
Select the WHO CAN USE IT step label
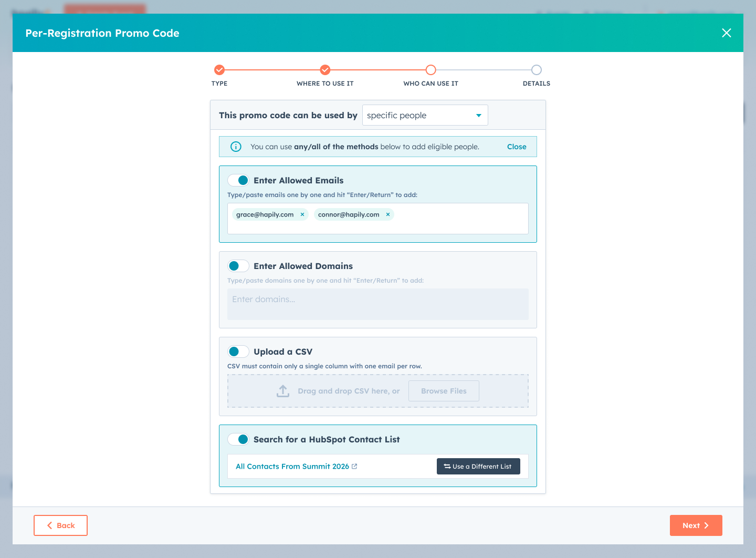[x=431, y=84]
